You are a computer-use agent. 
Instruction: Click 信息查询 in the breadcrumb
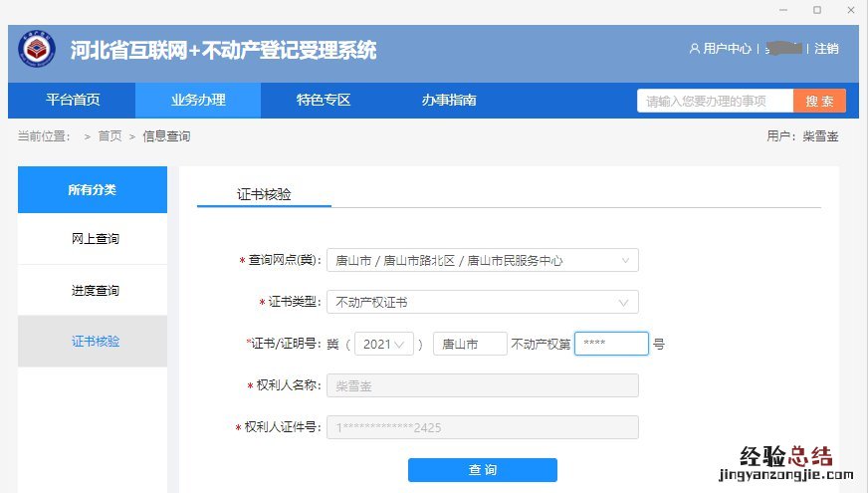[x=166, y=136]
